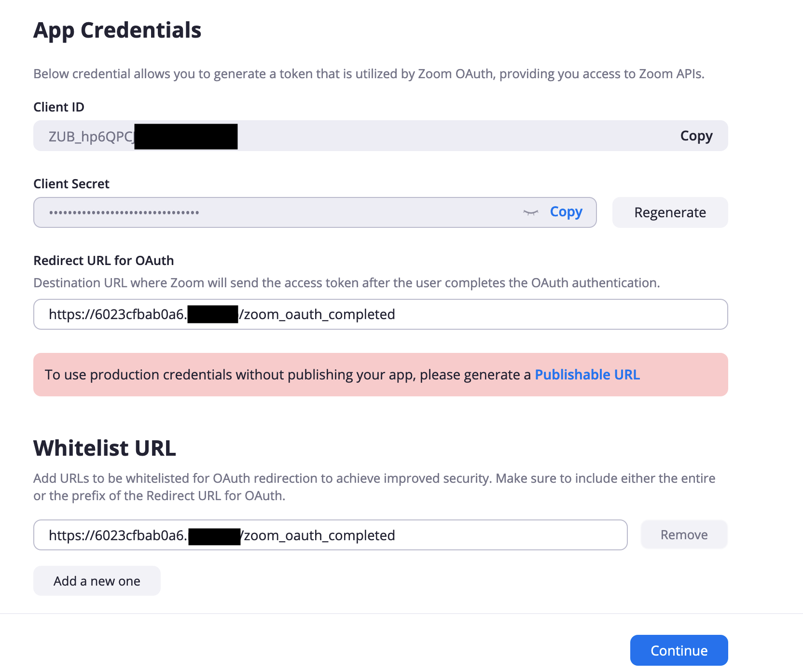Click the Client Secret label

point(71,184)
